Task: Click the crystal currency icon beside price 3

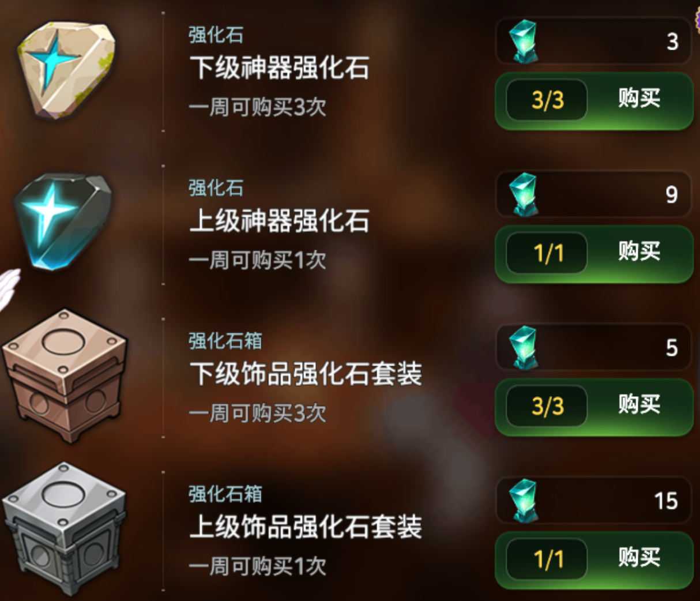Action: [x=524, y=41]
